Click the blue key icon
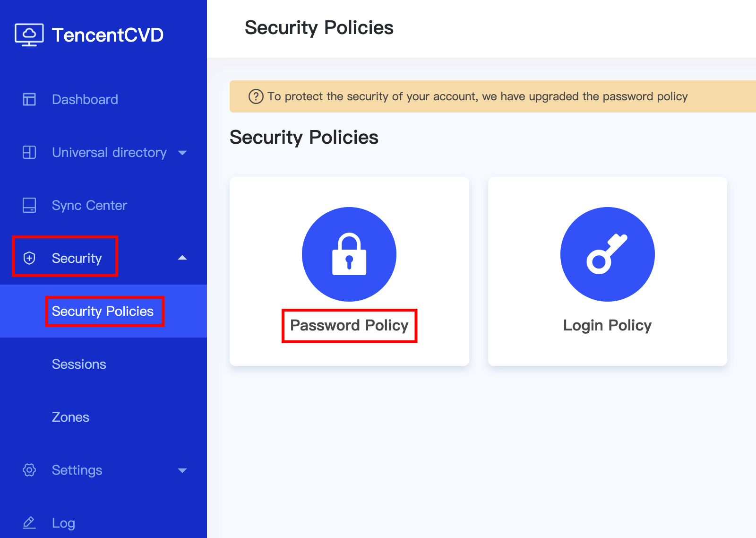The height and width of the screenshot is (538, 756). tap(607, 254)
